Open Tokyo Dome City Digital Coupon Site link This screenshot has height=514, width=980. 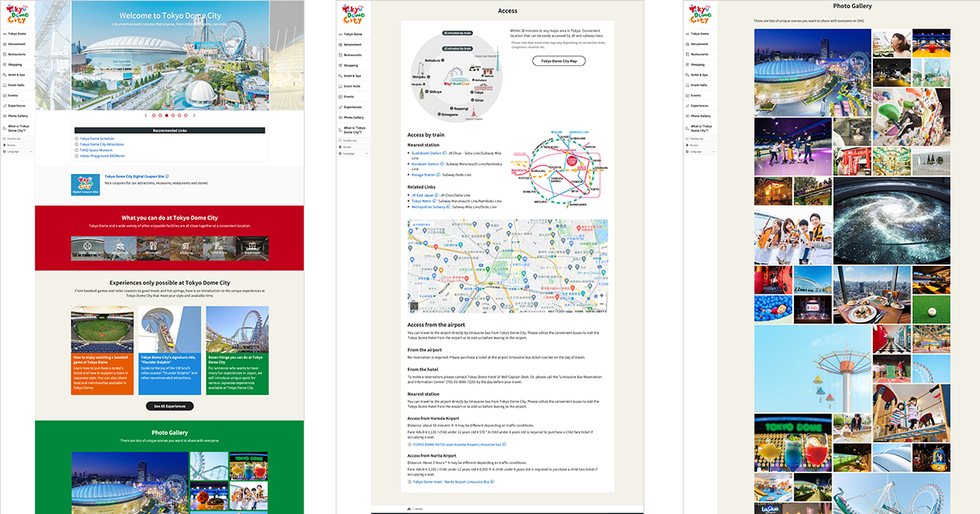(136, 176)
